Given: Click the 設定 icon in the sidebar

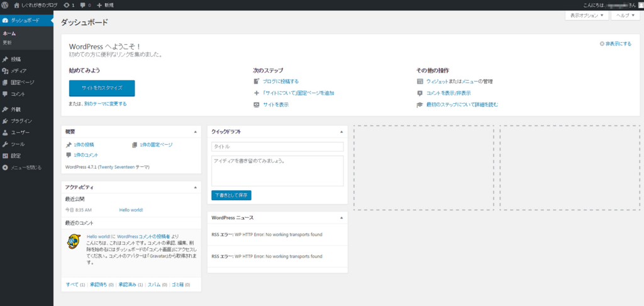Looking at the screenshot, I should click(5, 156).
